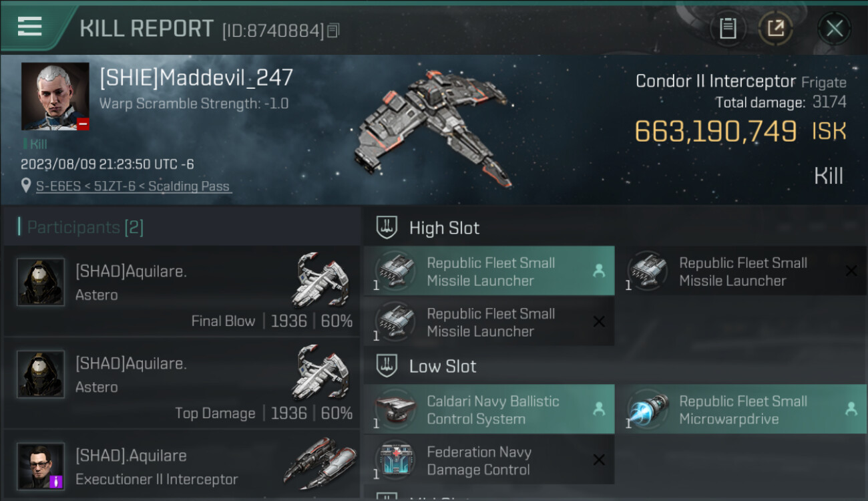
Task: Click the clipboard report icon
Action: (x=728, y=29)
